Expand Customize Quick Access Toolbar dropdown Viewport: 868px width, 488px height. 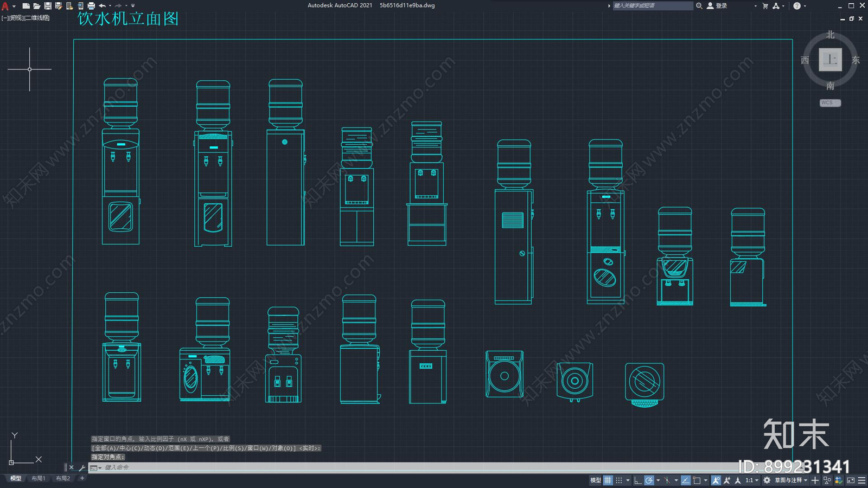(x=133, y=6)
